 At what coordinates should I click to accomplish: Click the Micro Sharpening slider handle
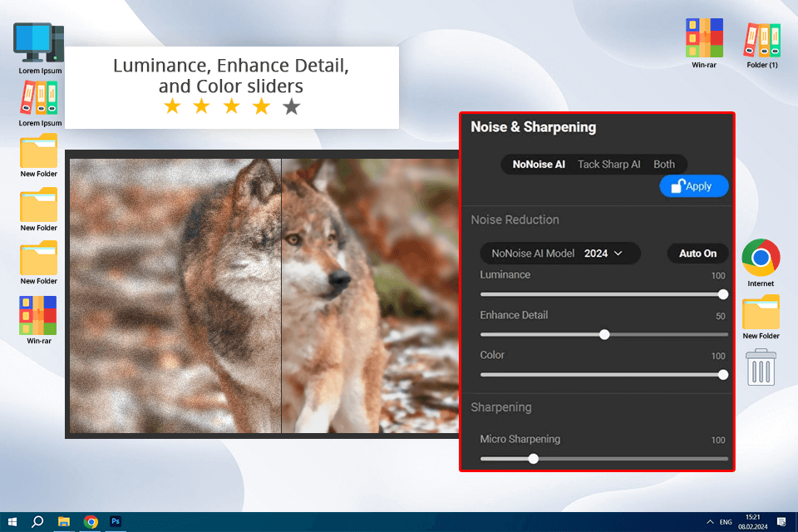click(x=534, y=458)
